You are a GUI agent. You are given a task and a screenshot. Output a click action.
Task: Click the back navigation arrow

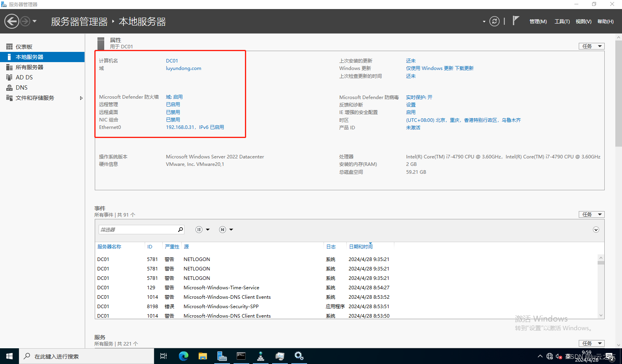[x=12, y=21]
